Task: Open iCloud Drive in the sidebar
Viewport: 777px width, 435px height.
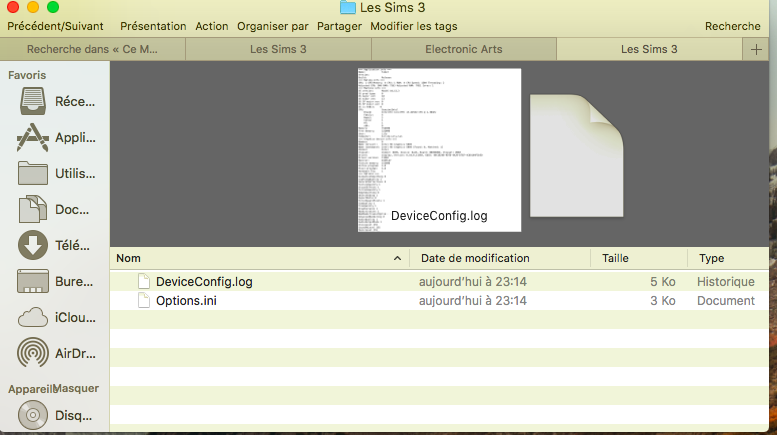Action: pos(56,318)
